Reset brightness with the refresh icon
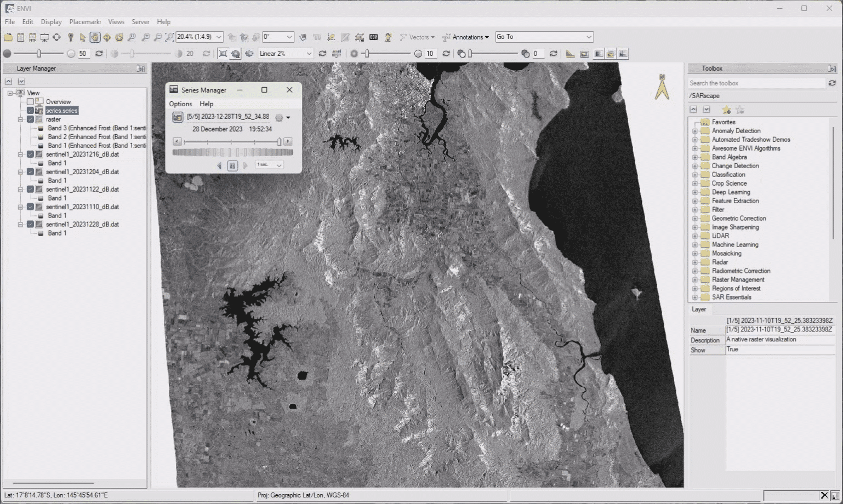The width and height of the screenshot is (843, 504). (99, 54)
